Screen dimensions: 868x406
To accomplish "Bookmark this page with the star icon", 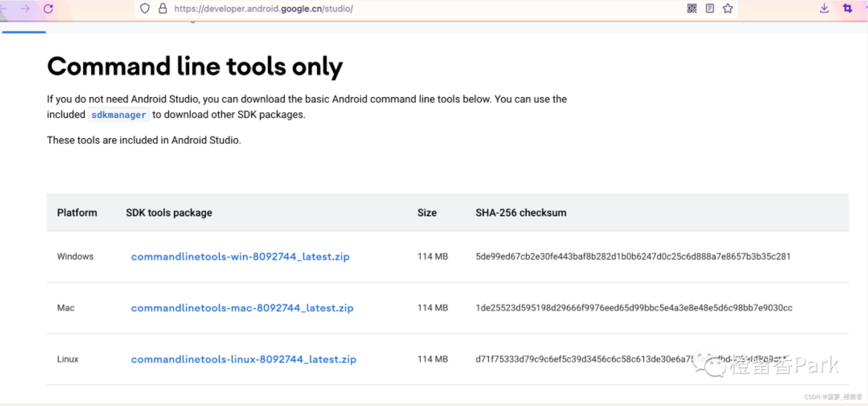I will 728,8.
